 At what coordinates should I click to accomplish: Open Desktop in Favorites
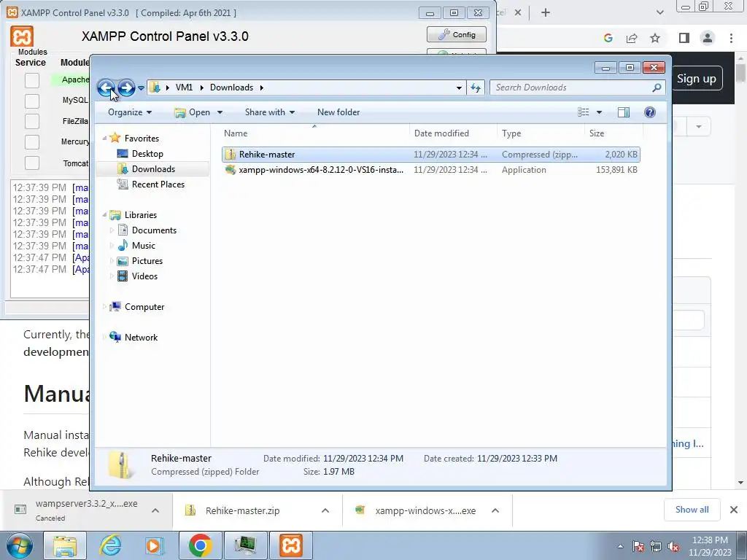click(147, 154)
